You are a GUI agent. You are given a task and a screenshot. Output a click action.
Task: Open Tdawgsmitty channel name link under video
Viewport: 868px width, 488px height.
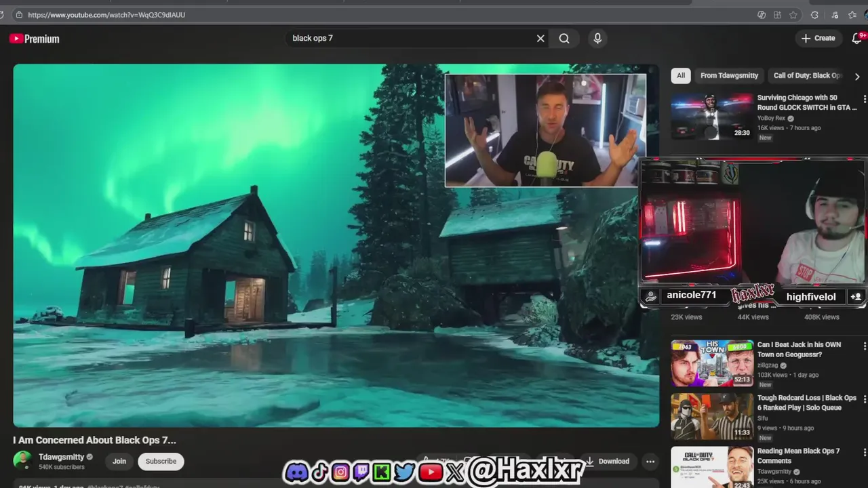tap(61, 457)
